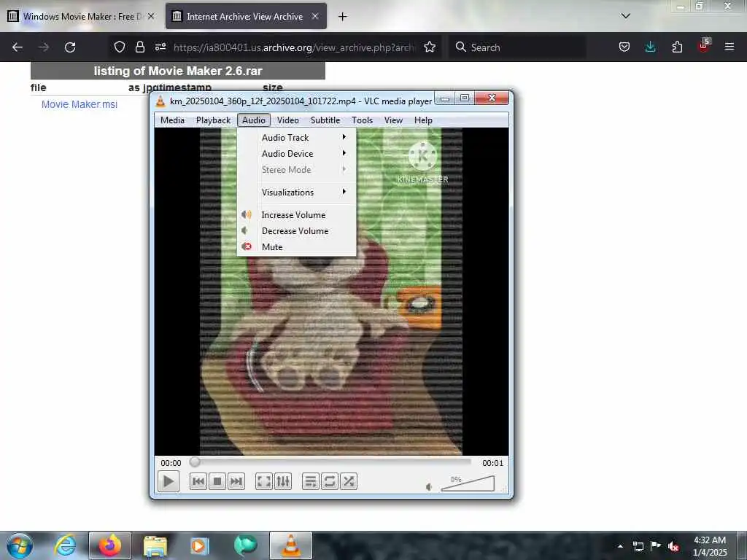Close the Audio menu
747x560 pixels.
pyautogui.click(x=253, y=120)
